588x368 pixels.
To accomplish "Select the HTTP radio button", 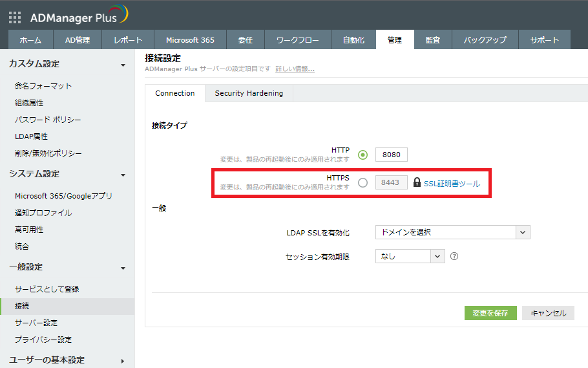I will pos(362,155).
